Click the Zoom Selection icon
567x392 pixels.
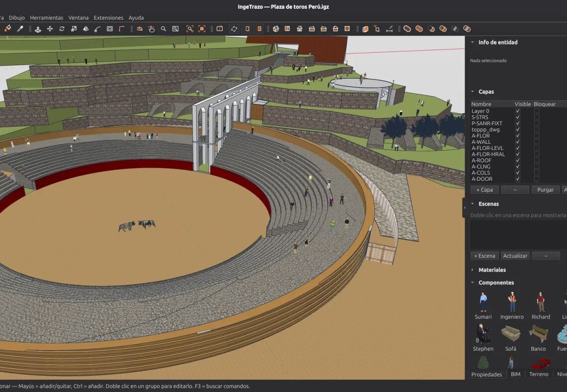click(x=202, y=29)
